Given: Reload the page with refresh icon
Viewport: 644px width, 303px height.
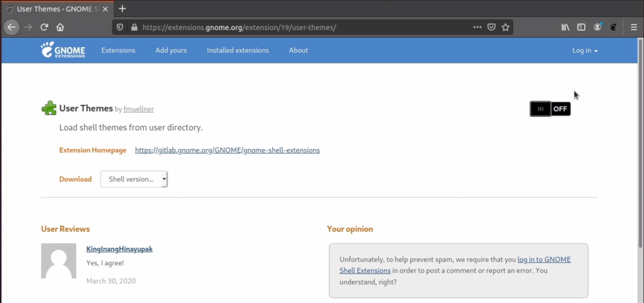Looking at the screenshot, I should tap(44, 28).
